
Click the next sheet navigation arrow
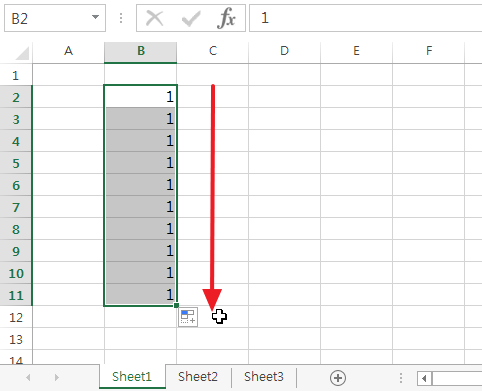coord(57,377)
